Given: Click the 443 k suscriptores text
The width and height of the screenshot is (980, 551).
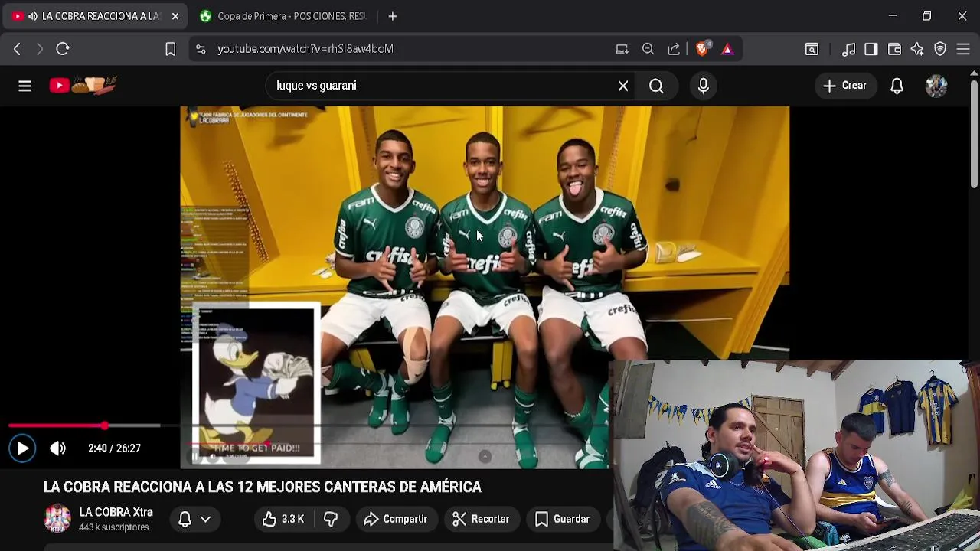Looking at the screenshot, I should [113, 527].
